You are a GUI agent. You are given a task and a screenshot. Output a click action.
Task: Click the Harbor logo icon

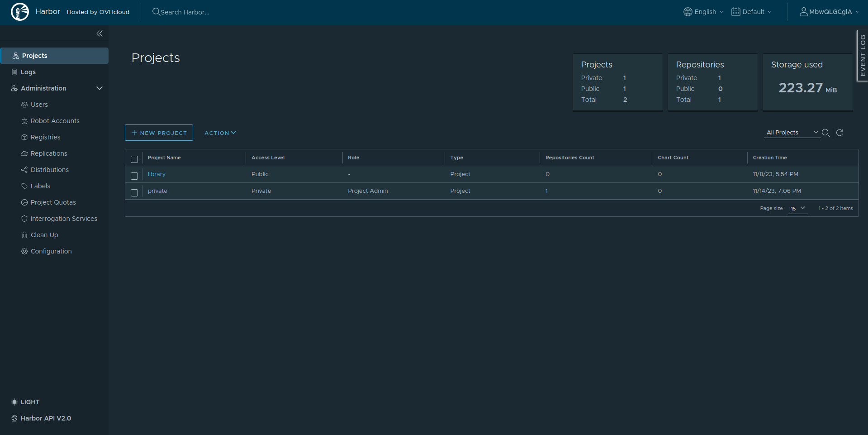20,12
